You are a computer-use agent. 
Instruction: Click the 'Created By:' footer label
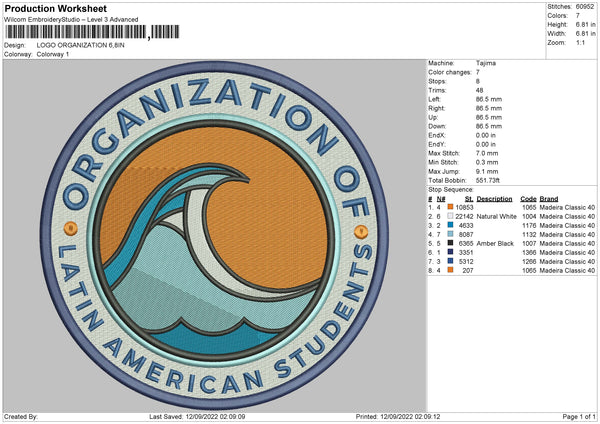(x=21, y=416)
